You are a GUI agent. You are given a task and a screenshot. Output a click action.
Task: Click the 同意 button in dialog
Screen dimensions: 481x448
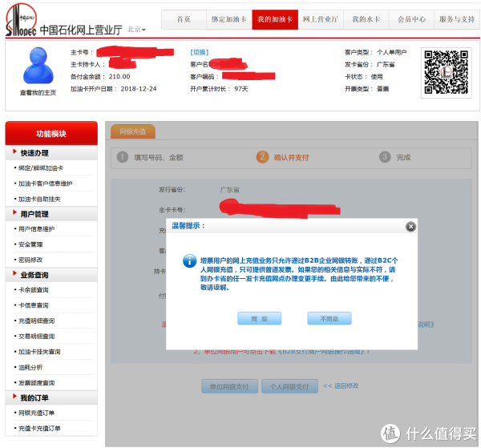point(259,319)
